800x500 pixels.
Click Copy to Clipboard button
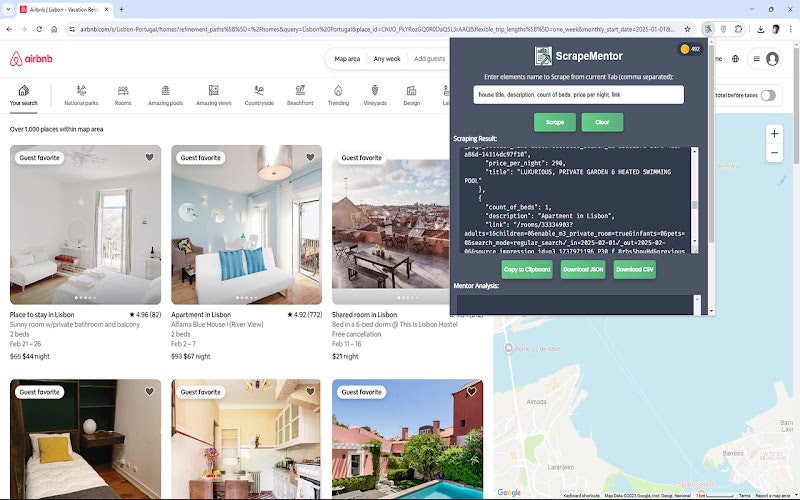click(x=527, y=269)
